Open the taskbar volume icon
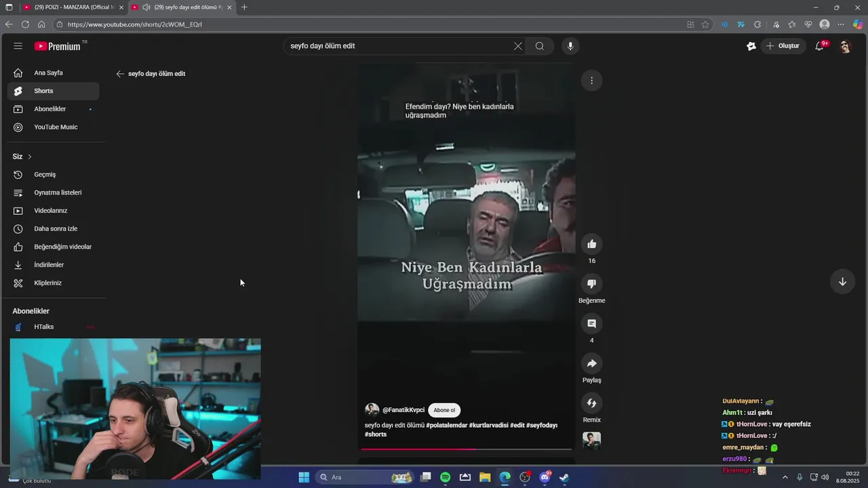Image resolution: width=868 pixels, height=488 pixels. pos(825,477)
